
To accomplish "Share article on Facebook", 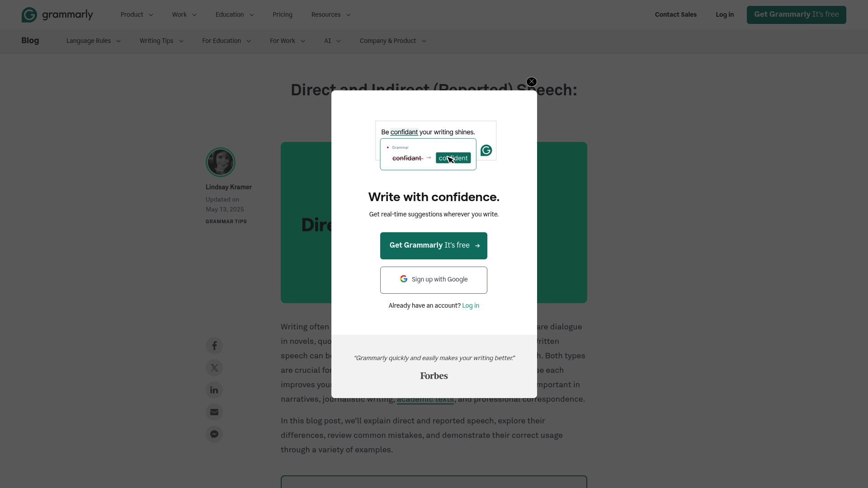I will 214,346.
